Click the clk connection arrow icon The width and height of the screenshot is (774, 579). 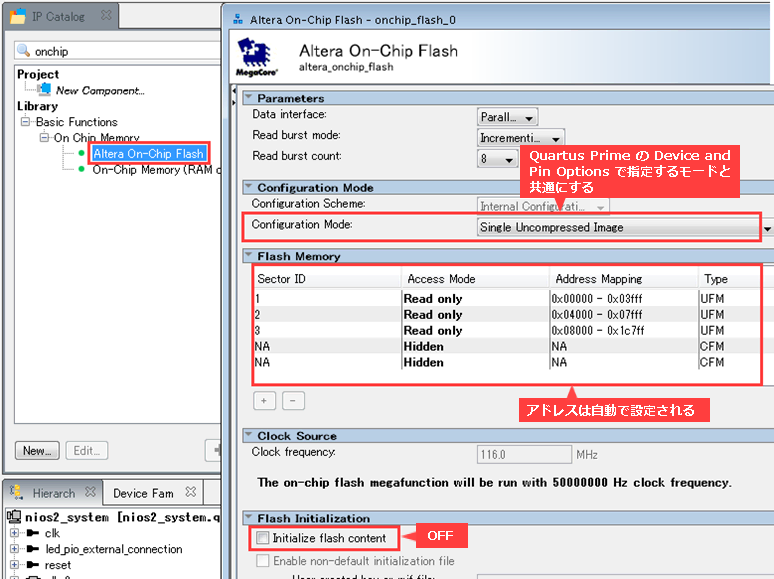point(33,533)
